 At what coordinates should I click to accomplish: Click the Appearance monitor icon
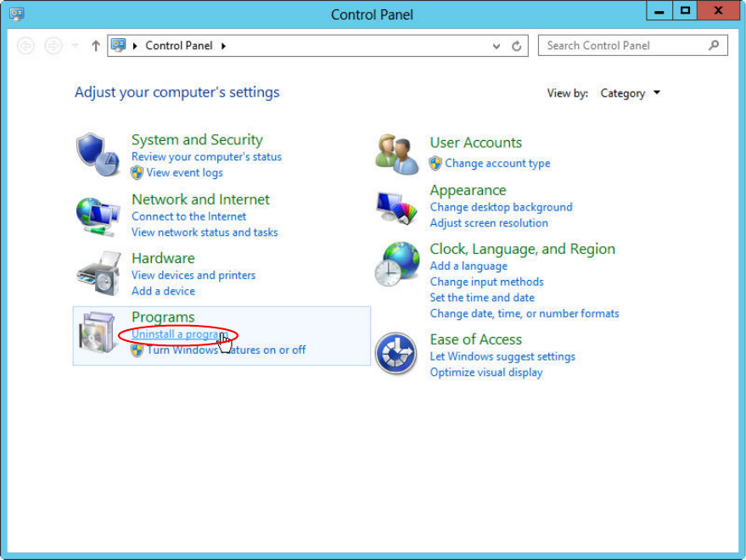tap(396, 207)
